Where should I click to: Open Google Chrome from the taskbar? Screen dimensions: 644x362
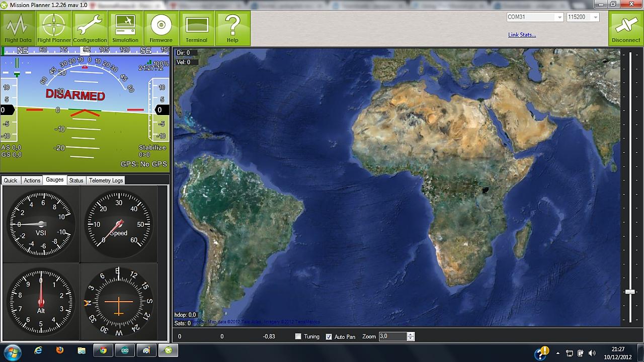click(x=103, y=350)
